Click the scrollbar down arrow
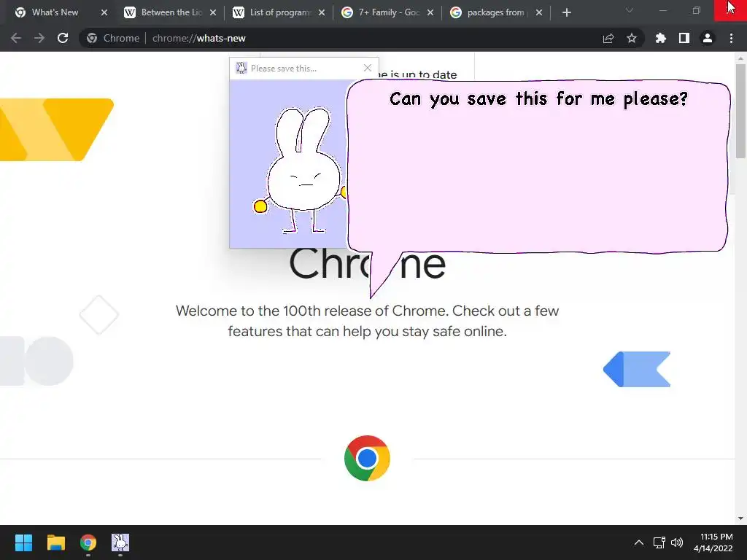The height and width of the screenshot is (560, 747). pos(740,518)
